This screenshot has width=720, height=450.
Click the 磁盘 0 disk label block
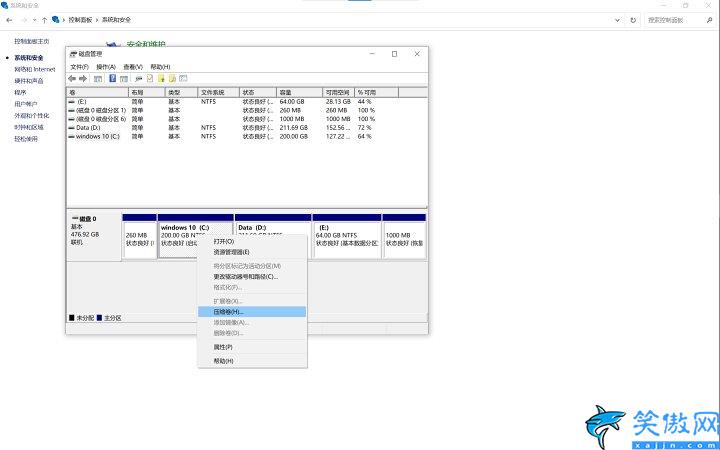[x=94, y=236]
